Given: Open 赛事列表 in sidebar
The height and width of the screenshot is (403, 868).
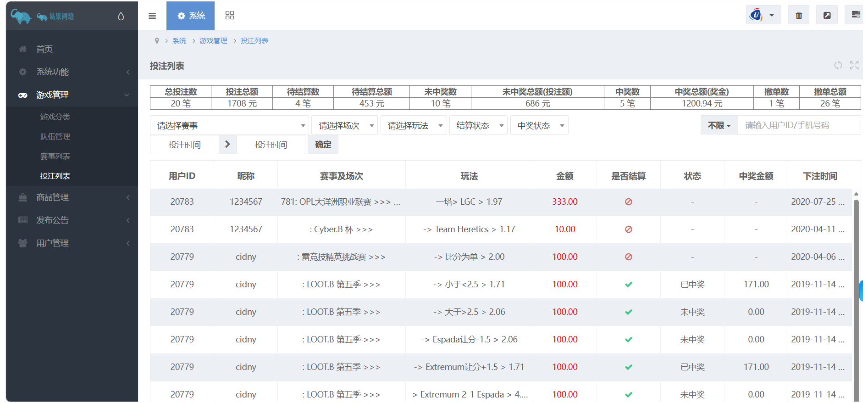Looking at the screenshot, I should 55,157.
